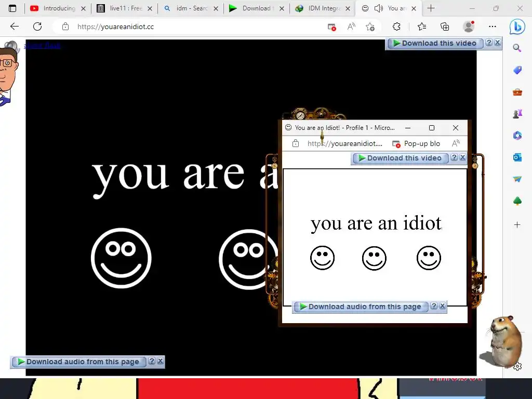Click the blue link at page top left

point(42,46)
